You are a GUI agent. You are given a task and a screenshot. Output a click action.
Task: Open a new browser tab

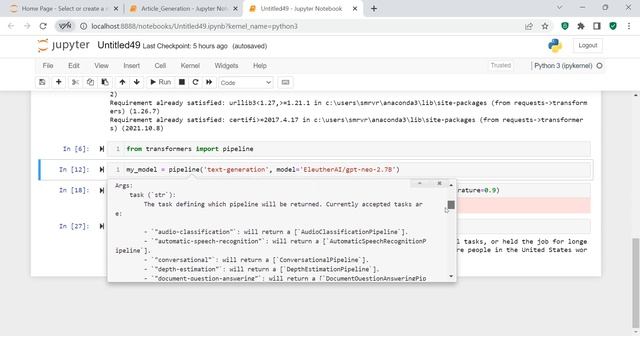point(373,9)
